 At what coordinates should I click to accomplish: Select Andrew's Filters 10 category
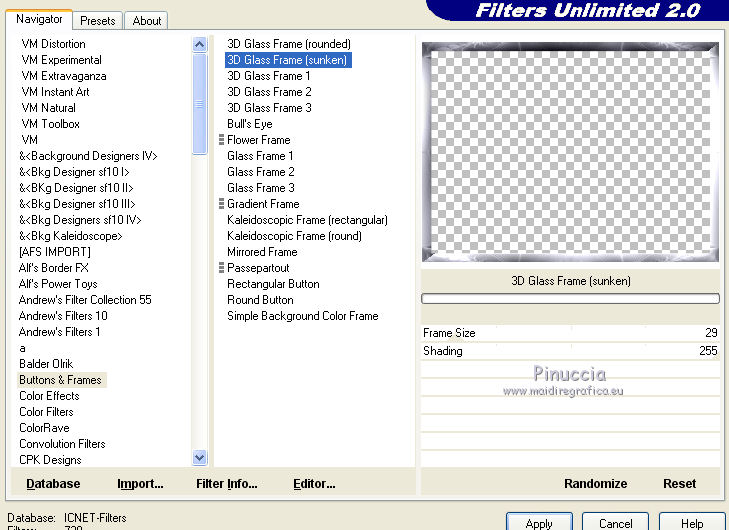63,316
